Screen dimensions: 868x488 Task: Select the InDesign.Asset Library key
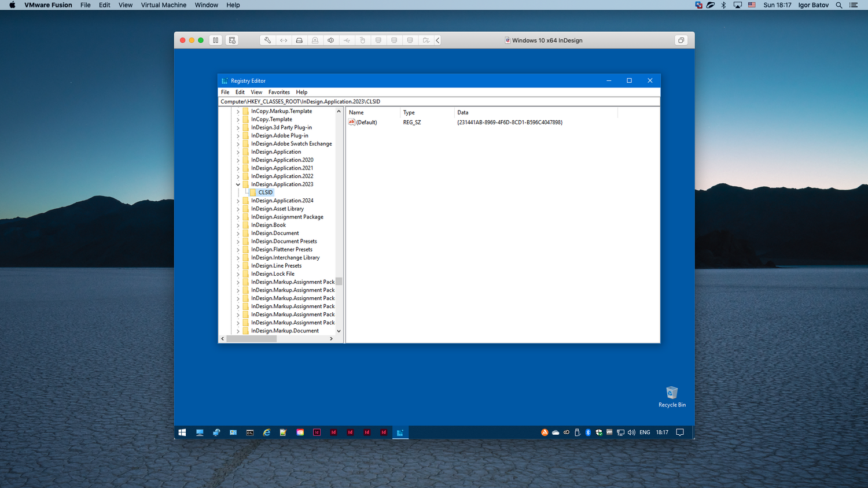pos(277,209)
